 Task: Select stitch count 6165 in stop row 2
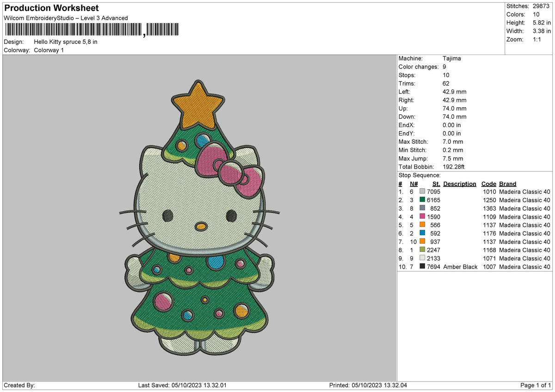[434, 200]
